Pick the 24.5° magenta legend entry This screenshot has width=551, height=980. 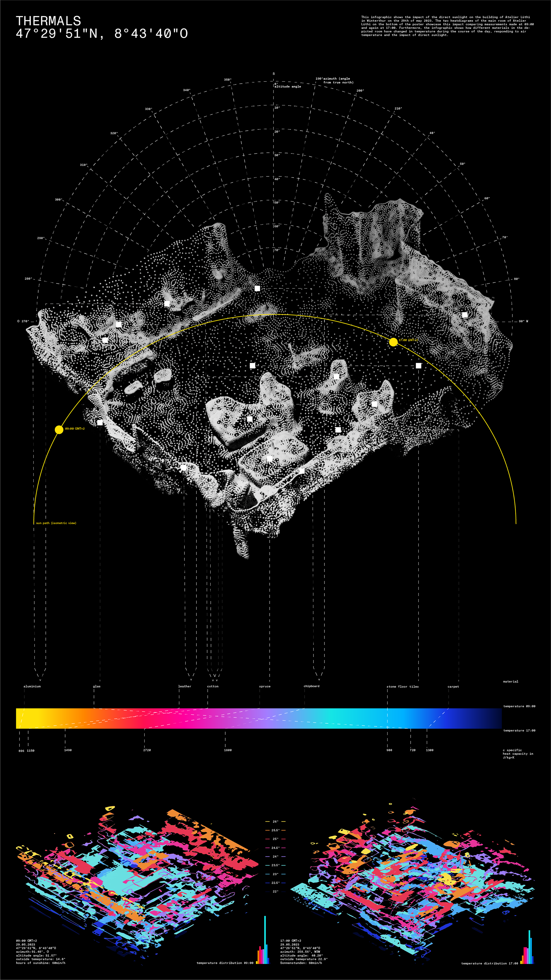point(275,848)
